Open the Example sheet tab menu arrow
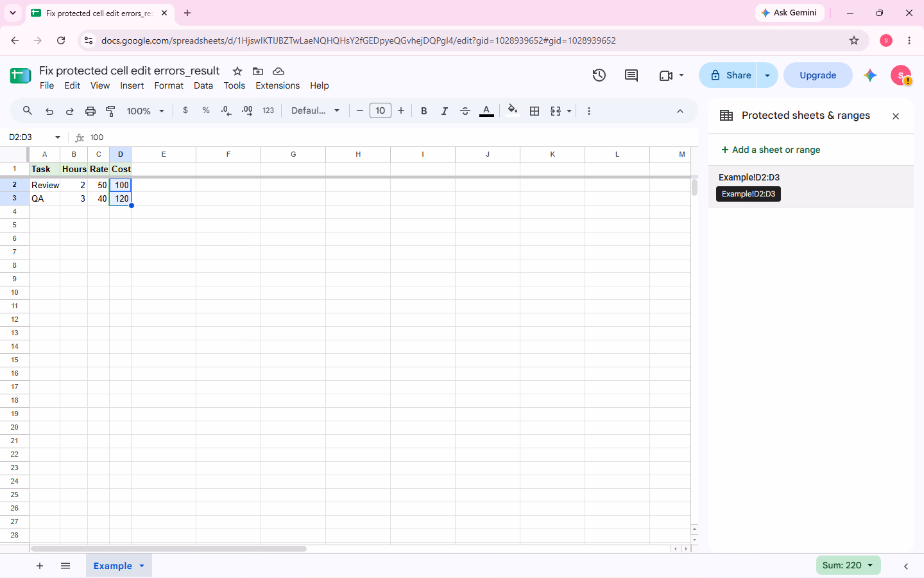 pos(142,566)
